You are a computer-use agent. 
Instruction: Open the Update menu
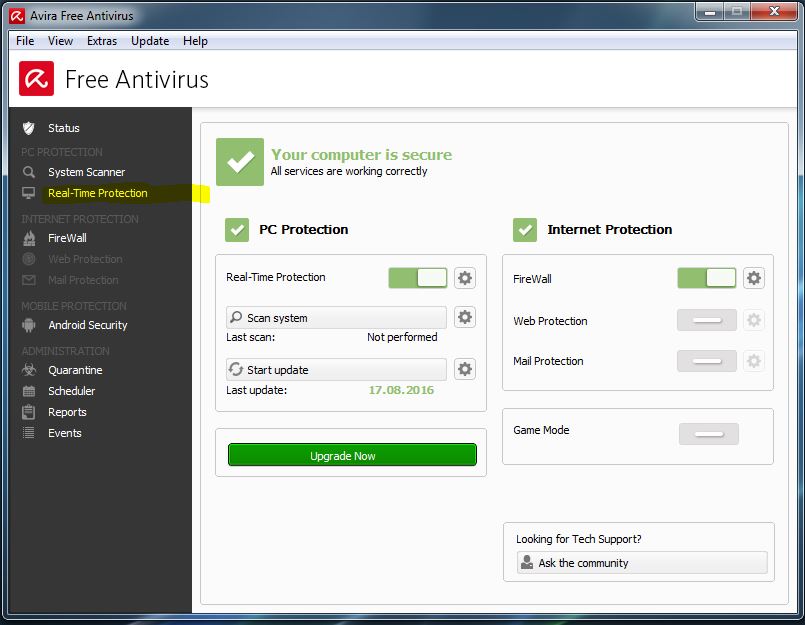pos(149,41)
